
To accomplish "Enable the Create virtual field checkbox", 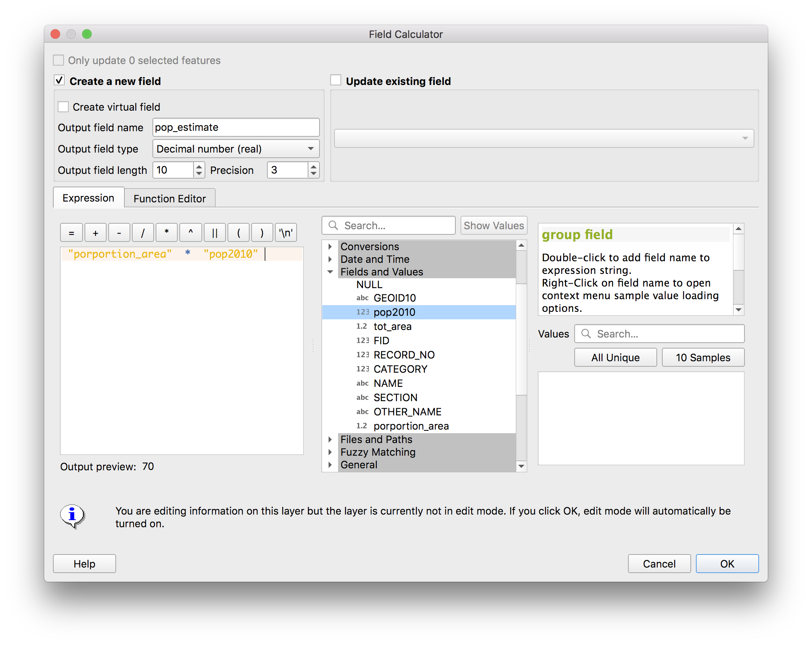I will [63, 107].
